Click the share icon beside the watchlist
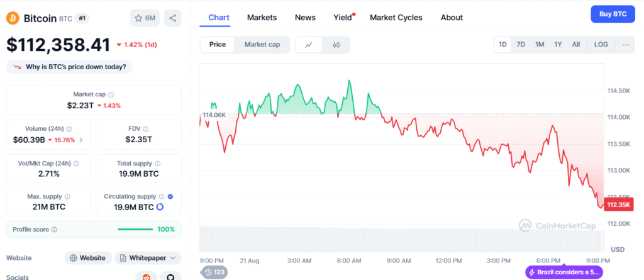The image size is (644, 280). point(173,18)
